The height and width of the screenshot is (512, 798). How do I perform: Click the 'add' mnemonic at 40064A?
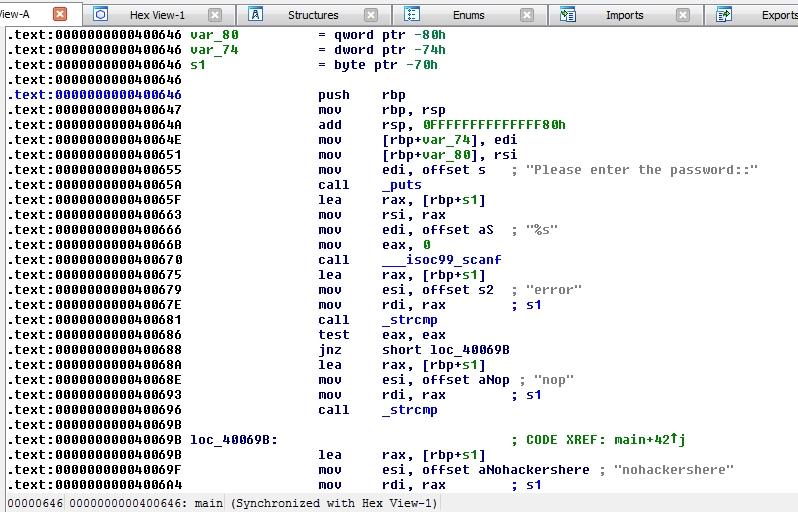(x=330, y=125)
